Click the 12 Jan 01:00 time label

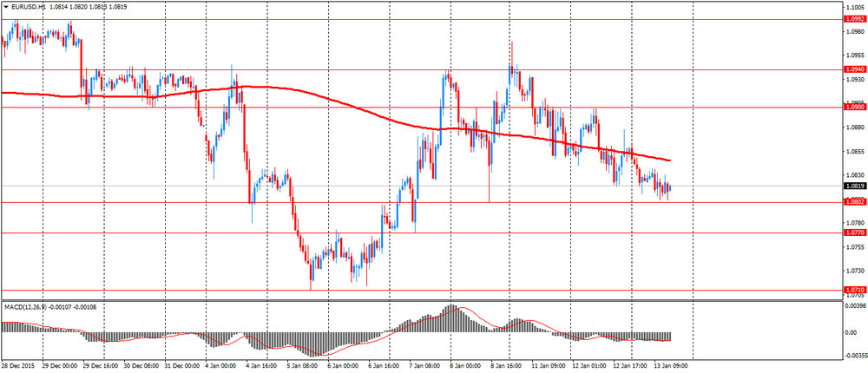tap(589, 366)
